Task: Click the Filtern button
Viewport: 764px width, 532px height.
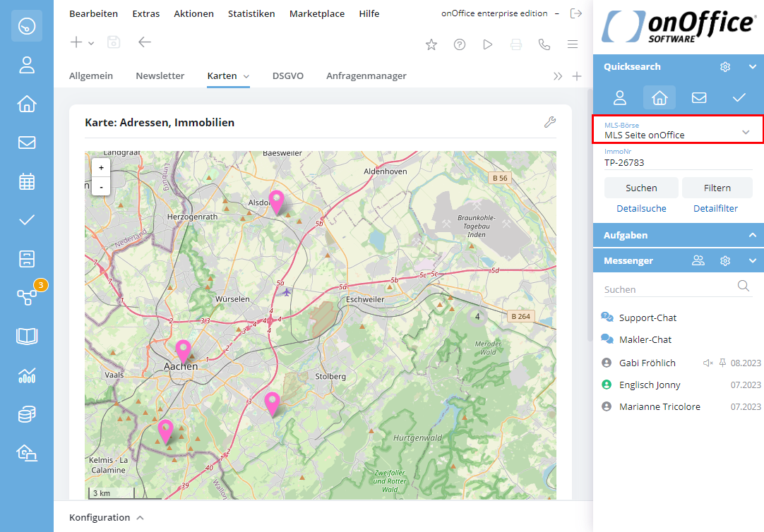Action: point(717,188)
